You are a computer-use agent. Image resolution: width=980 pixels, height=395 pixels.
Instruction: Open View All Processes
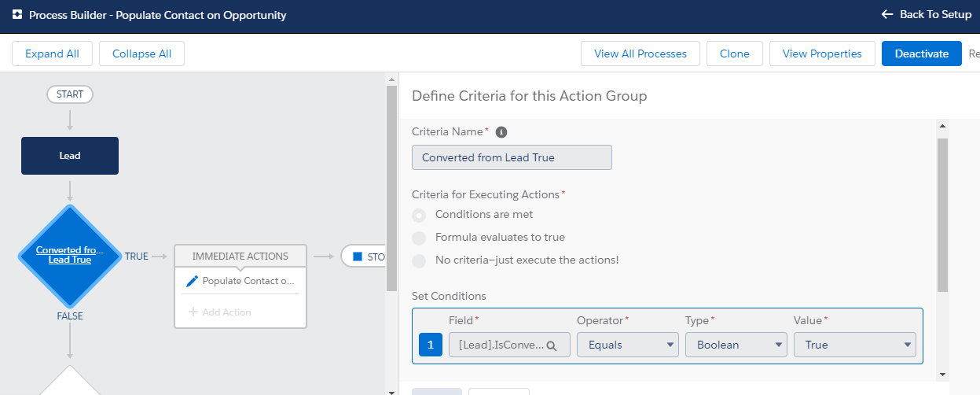[x=640, y=54]
